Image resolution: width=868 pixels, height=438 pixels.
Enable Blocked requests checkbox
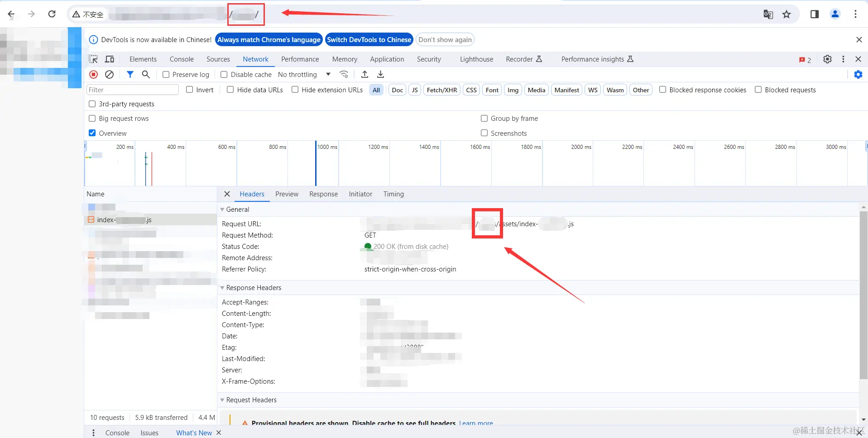point(758,90)
